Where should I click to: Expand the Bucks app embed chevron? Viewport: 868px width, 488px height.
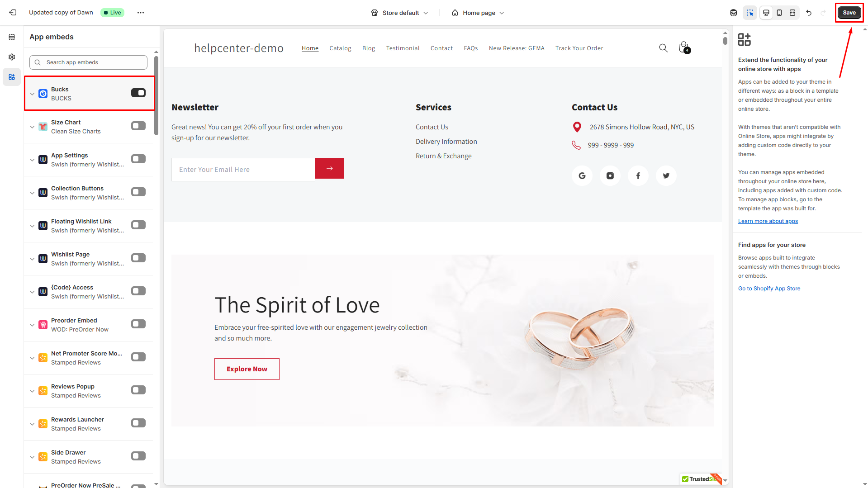(32, 94)
